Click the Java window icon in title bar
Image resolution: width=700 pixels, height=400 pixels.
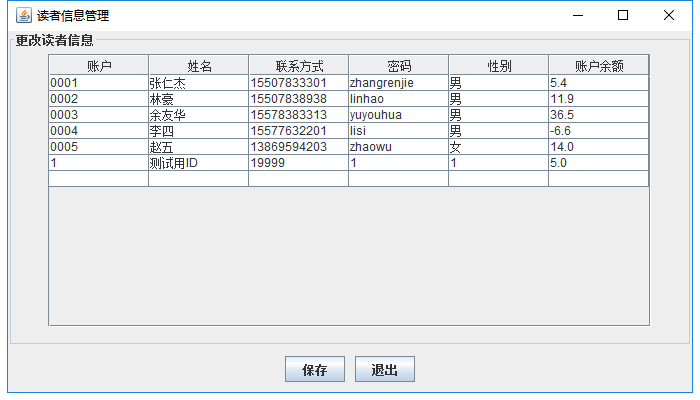click(x=23, y=15)
